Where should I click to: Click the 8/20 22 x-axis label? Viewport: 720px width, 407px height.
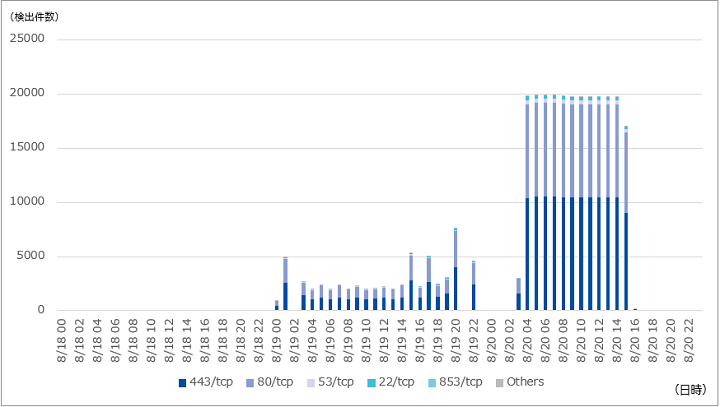689,341
